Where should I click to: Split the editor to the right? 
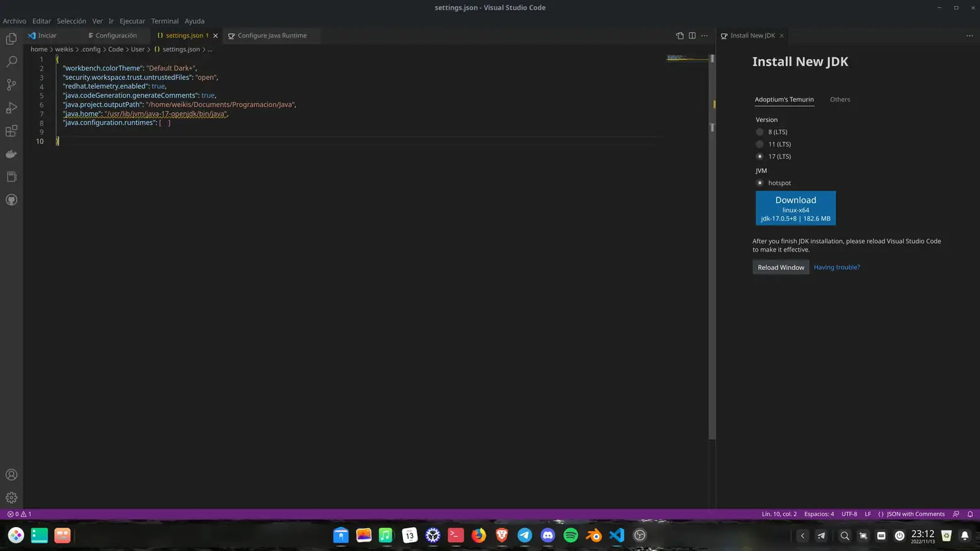pyautogui.click(x=692, y=35)
